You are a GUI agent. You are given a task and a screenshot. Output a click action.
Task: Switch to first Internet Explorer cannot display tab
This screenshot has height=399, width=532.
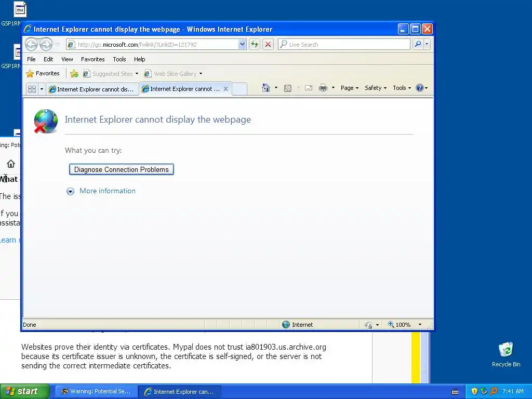coord(92,89)
